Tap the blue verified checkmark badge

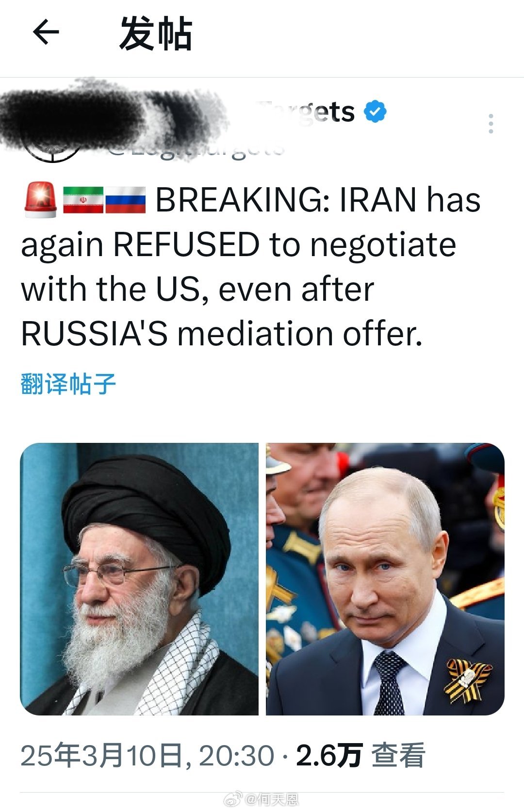tap(375, 112)
